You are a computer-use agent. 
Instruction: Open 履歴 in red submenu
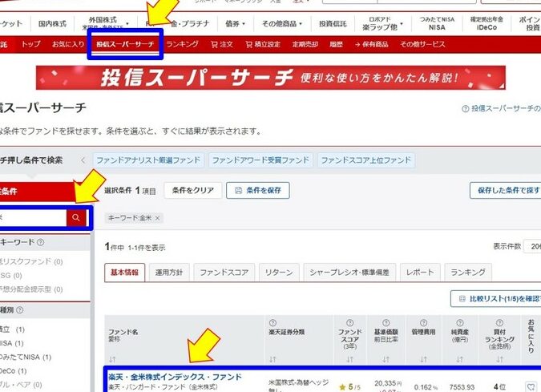(336, 45)
